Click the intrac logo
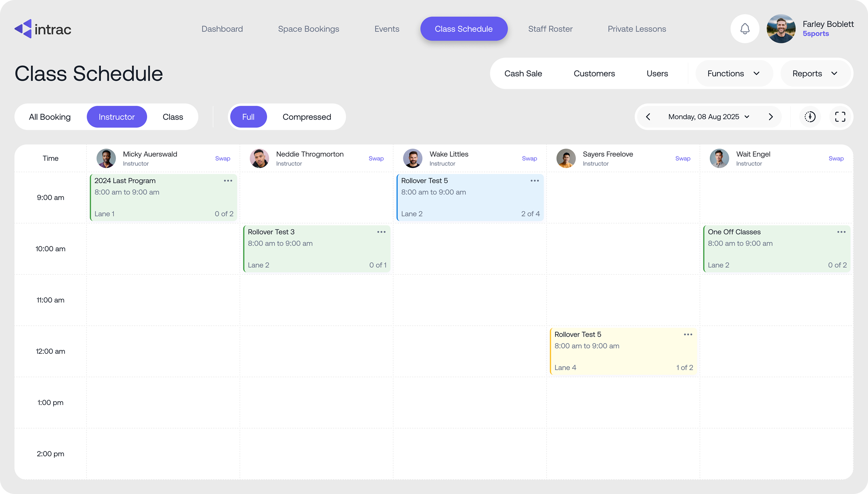This screenshot has width=868, height=494. 43,29
